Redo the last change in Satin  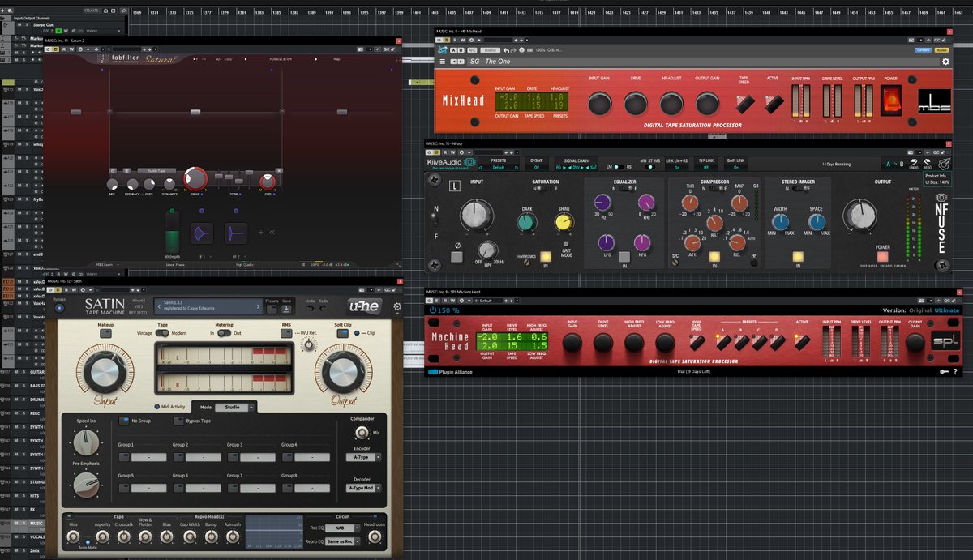point(324,308)
